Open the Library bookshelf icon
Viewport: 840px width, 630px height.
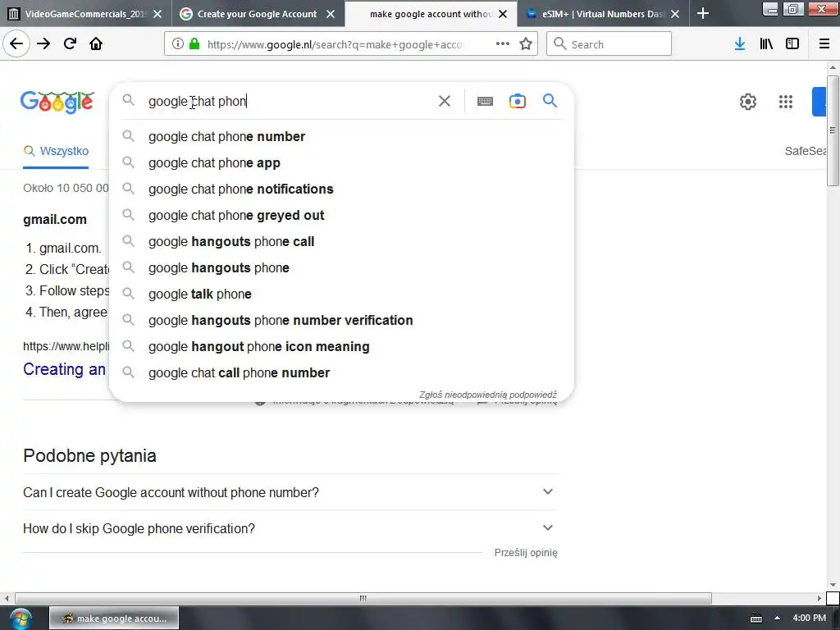766,44
